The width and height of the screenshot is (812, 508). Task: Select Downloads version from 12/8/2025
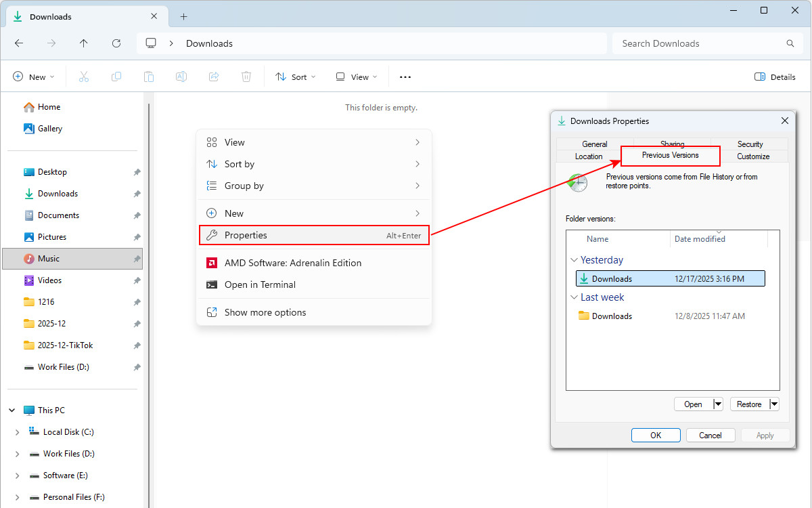pos(612,316)
